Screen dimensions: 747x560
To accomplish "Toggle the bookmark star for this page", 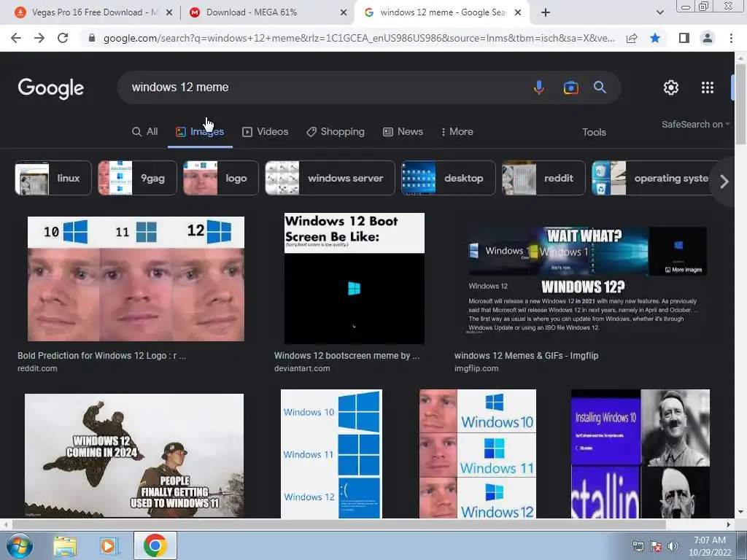I will pos(655,38).
